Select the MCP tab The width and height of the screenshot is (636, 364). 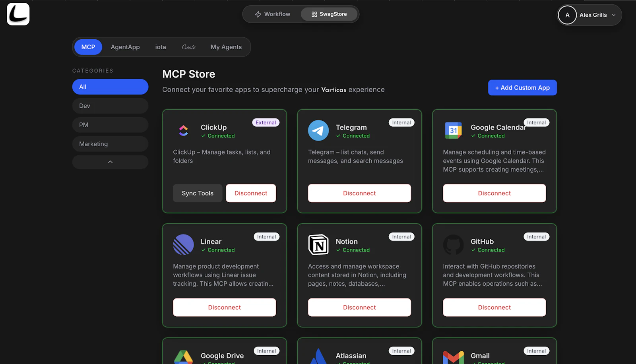[x=88, y=47]
